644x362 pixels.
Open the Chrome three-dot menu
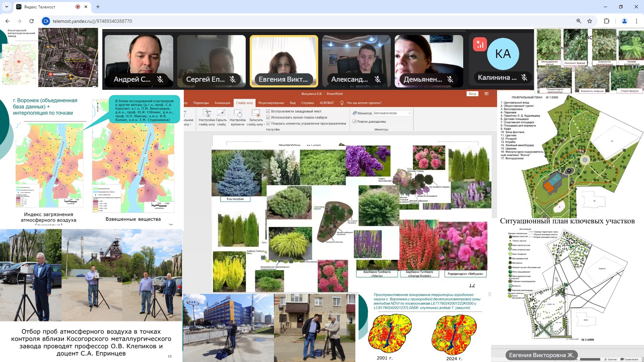[637, 21]
